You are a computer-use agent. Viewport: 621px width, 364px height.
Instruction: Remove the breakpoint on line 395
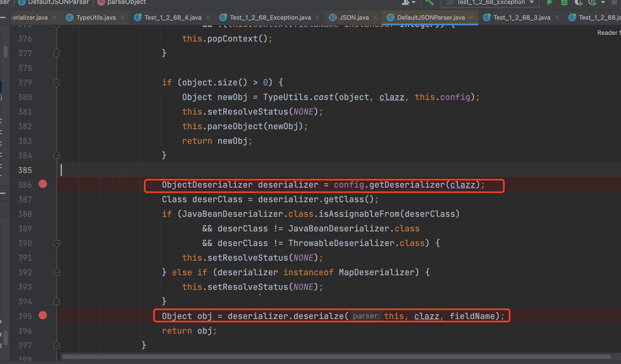[x=43, y=316]
